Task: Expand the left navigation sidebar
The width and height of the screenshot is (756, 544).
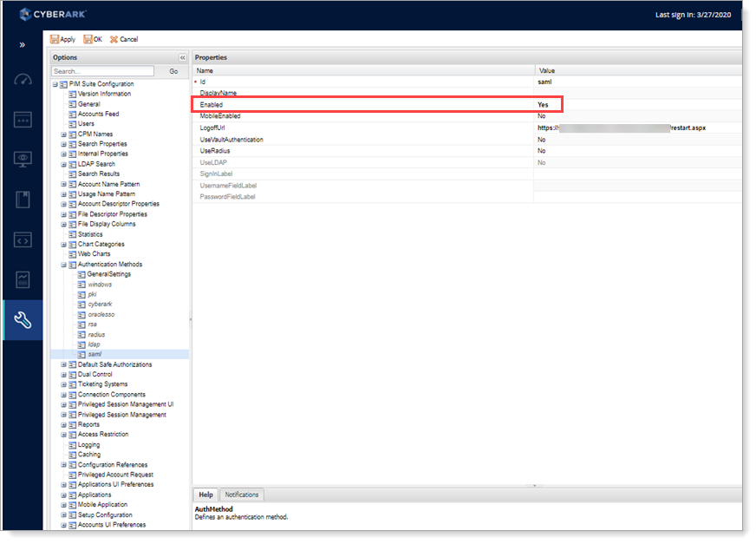Action: (22, 45)
